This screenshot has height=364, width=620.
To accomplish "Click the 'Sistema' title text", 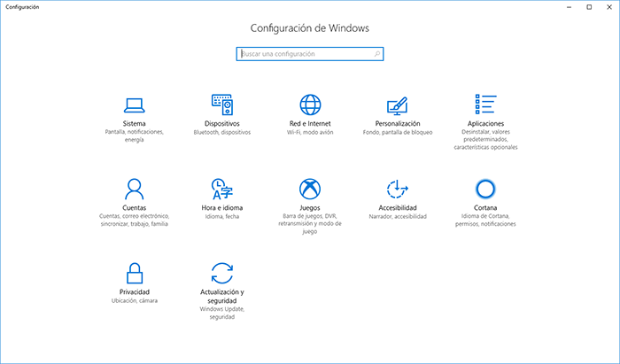I will (x=134, y=124).
